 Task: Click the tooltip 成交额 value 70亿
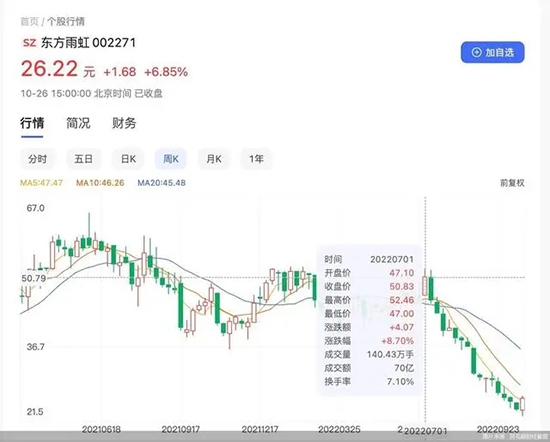tap(404, 368)
